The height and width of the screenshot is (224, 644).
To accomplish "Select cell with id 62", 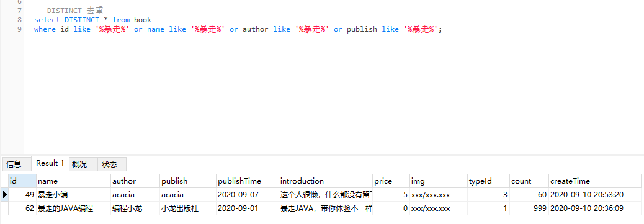I will [22, 208].
